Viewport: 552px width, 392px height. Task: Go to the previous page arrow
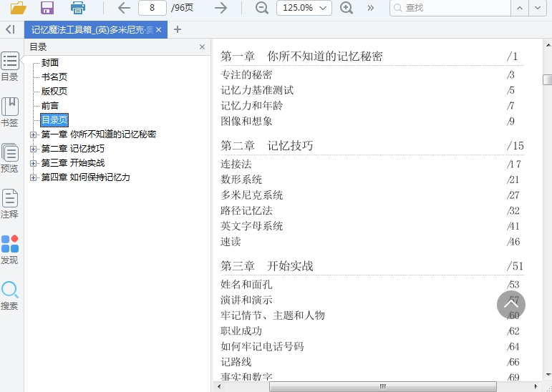[124, 7]
